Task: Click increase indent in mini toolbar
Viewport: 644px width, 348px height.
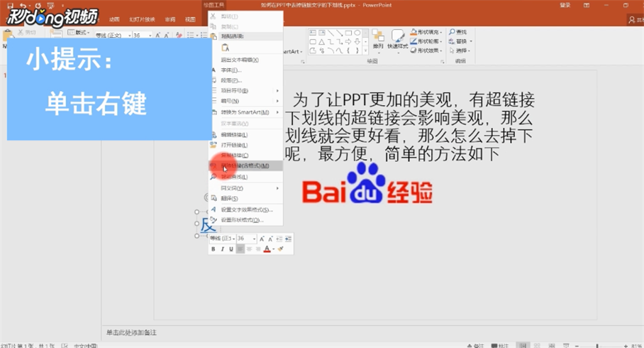Action: 289,239
